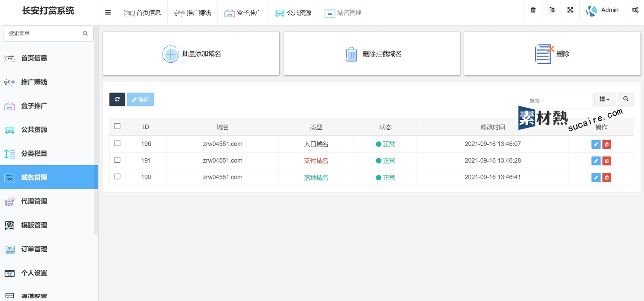644x301 pixels.
Task: Click the 删除 card with document icon
Action: tap(552, 54)
